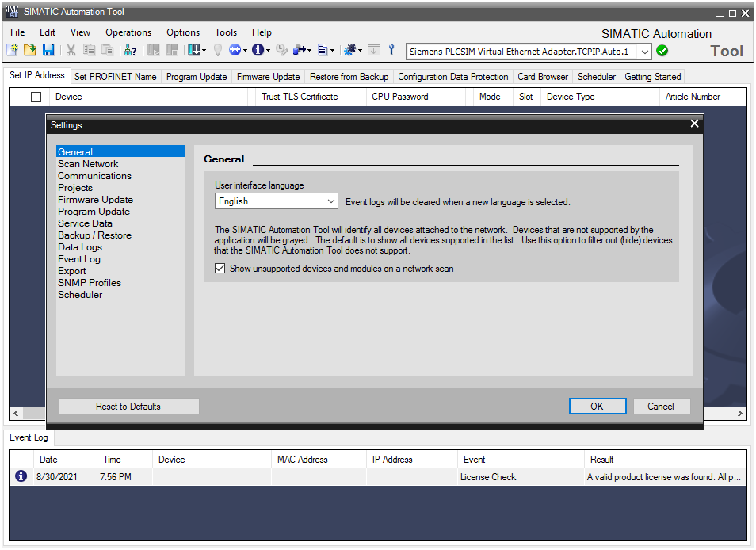Open the Help menu

tap(262, 32)
